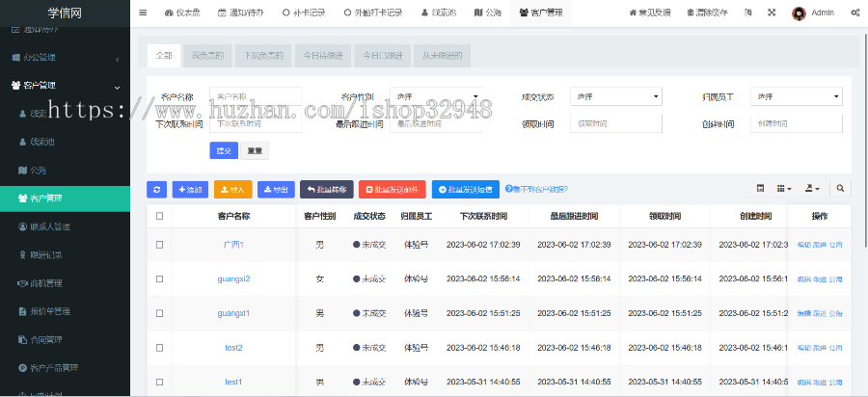Submit the filter with the blue 提交 button
This screenshot has height=397, width=868.
(224, 150)
